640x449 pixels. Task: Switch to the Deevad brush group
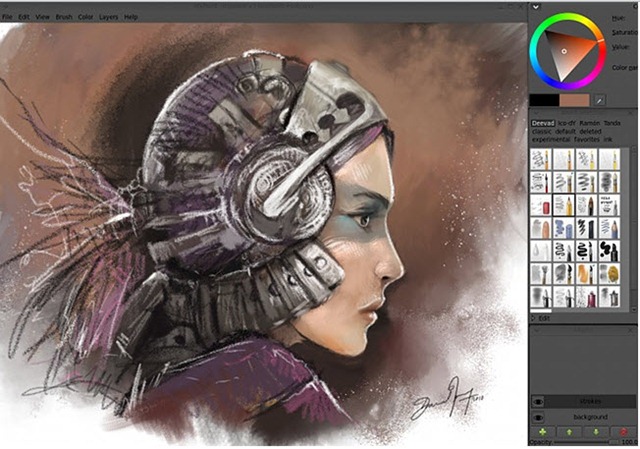pyautogui.click(x=543, y=123)
